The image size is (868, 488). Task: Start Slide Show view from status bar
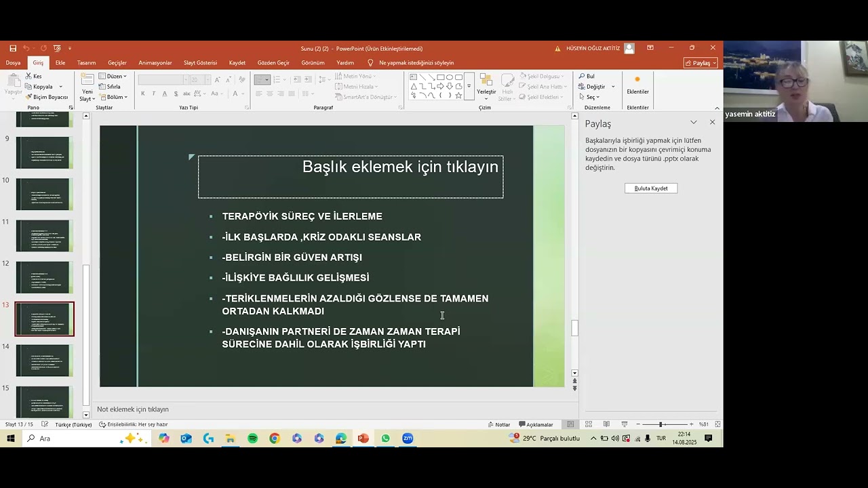click(x=625, y=424)
